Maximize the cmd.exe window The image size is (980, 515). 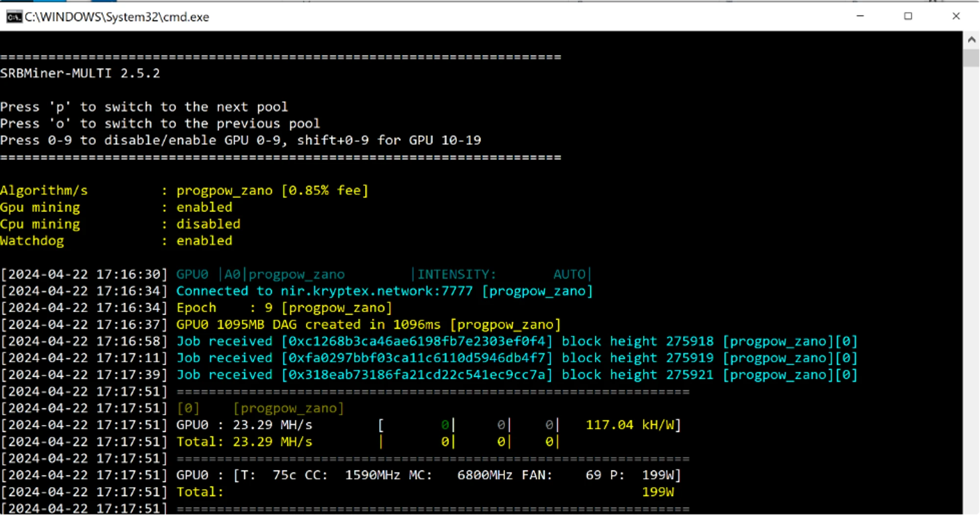(908, 16)
